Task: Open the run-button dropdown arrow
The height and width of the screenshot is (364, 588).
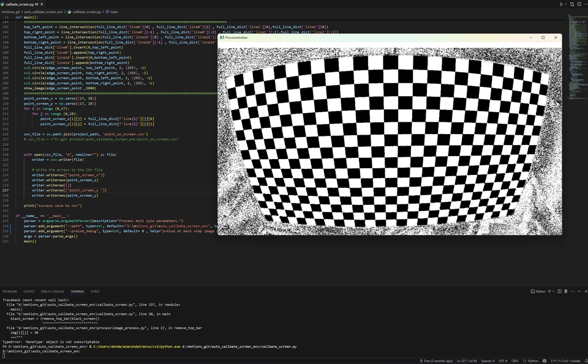Action: tap(566, 4)
